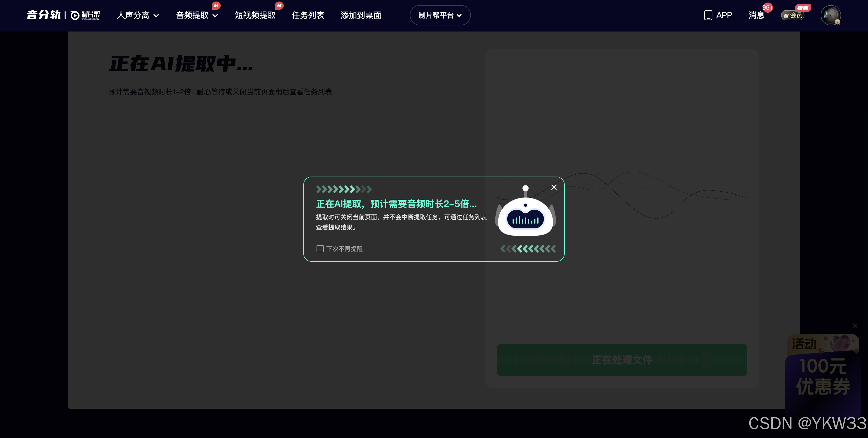This screenshot has height=438, width=868.
Task: Click the 正在处理文件 green progress button
Action: click(622, 359)
